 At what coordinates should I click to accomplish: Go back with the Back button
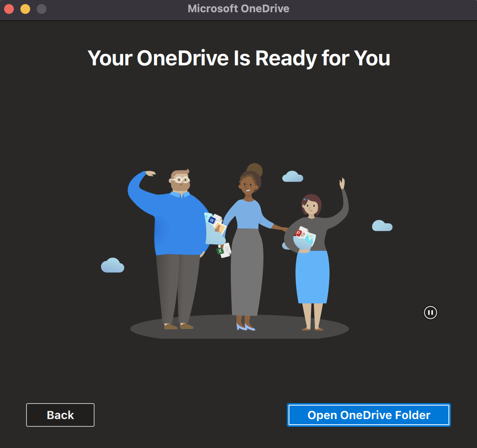(60, 415)
